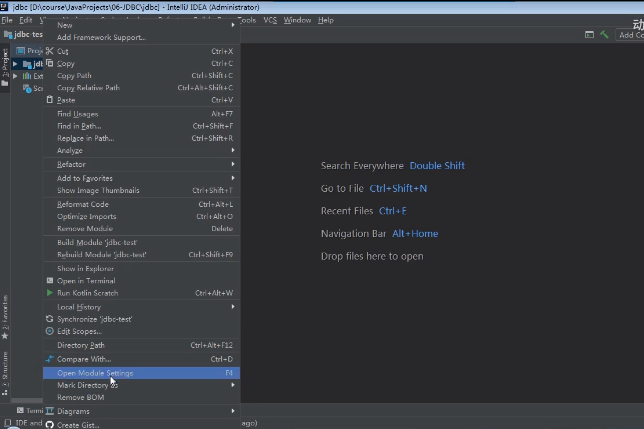Open the Analyze submenu

(142, 150)
